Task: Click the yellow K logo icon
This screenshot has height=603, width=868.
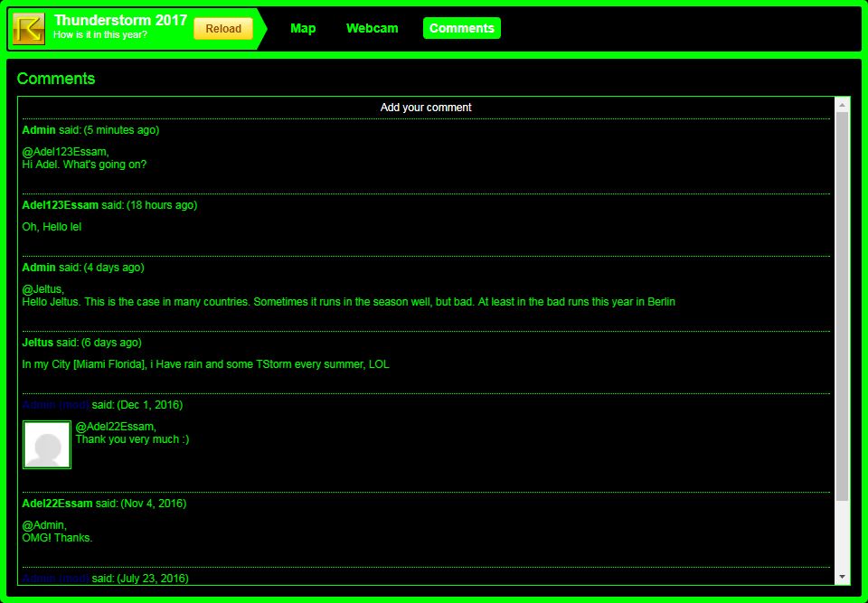Action: 28,29
